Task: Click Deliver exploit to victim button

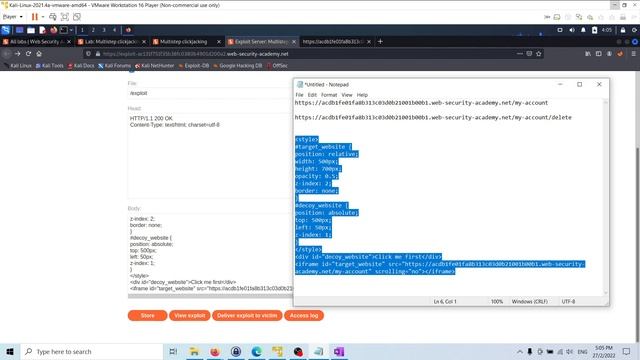Action: click(x=247, y=316)
